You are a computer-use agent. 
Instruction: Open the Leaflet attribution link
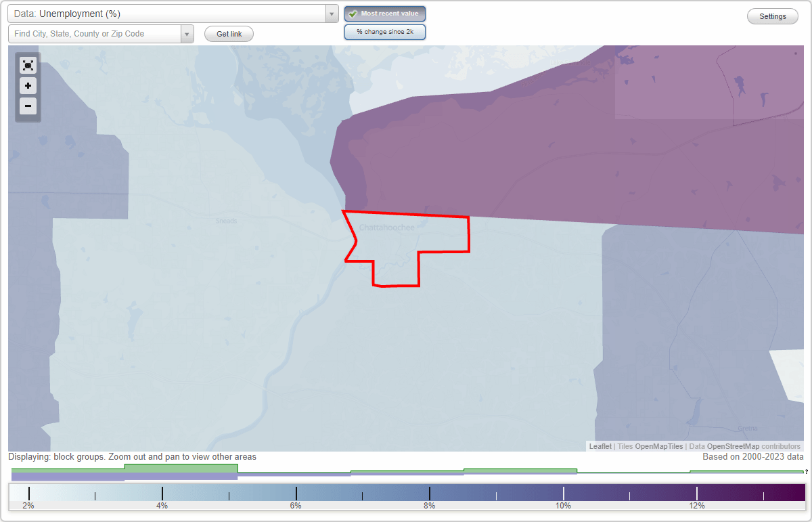click(x=600, y=446)
